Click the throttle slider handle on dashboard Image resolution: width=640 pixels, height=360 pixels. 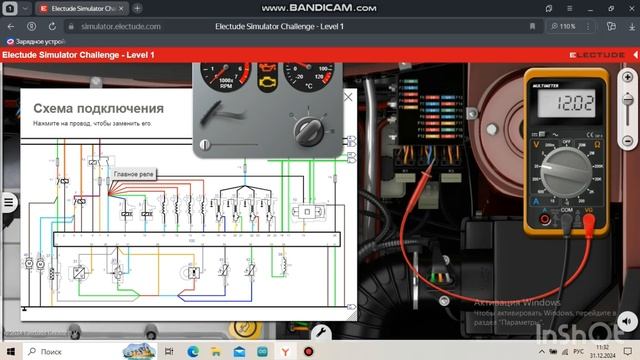205,144
